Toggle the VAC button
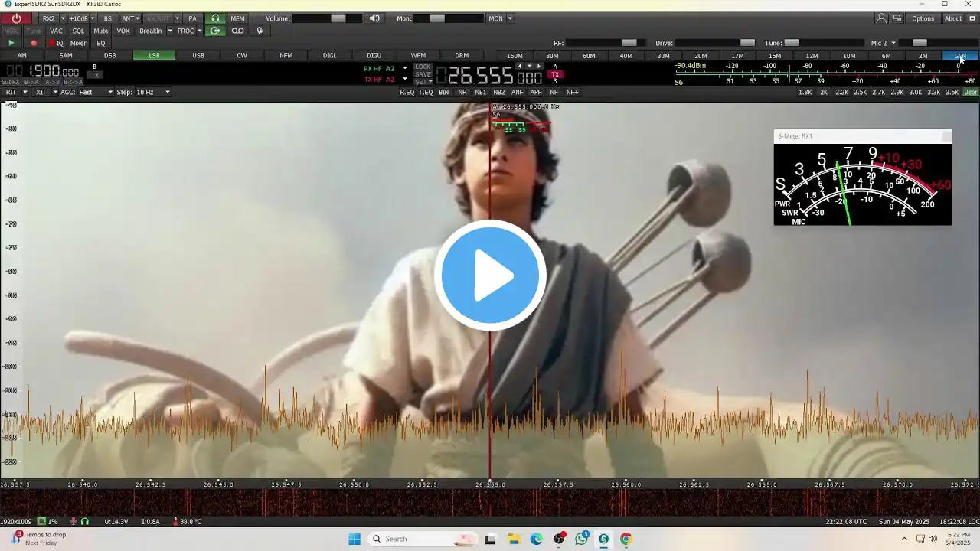Screen dimensions: 980x551 tap(56, 31)
